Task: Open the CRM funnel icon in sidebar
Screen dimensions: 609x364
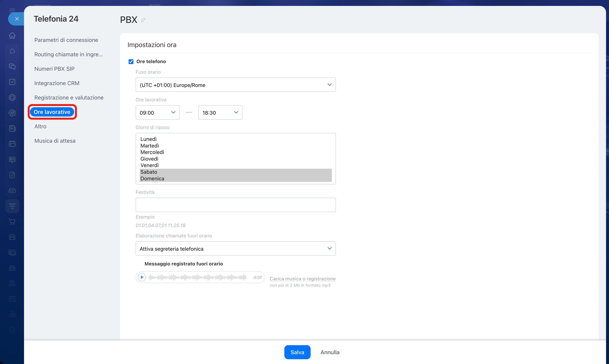Action: click(12, 206)
